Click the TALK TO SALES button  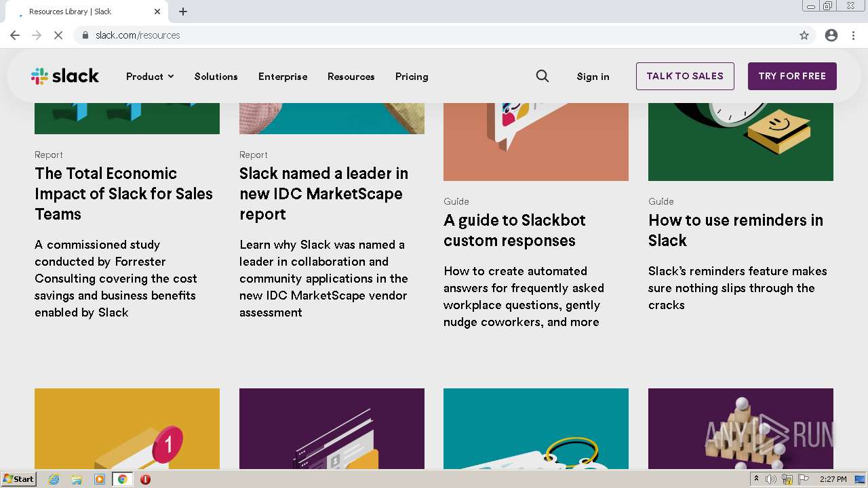point(685,76)
